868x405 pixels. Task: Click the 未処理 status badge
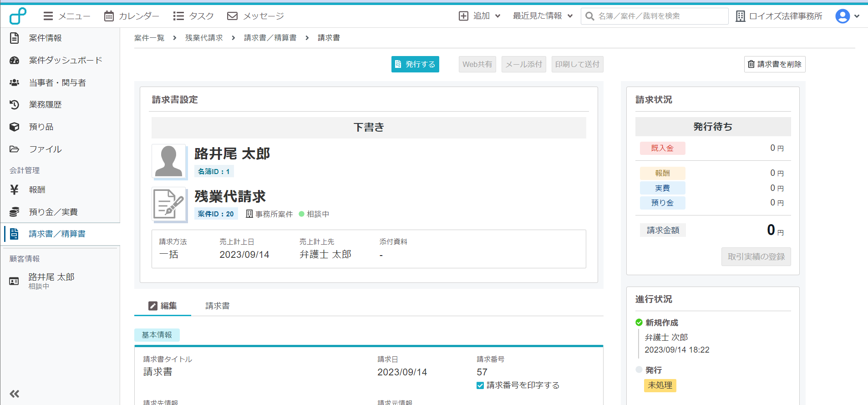[660, 385]
